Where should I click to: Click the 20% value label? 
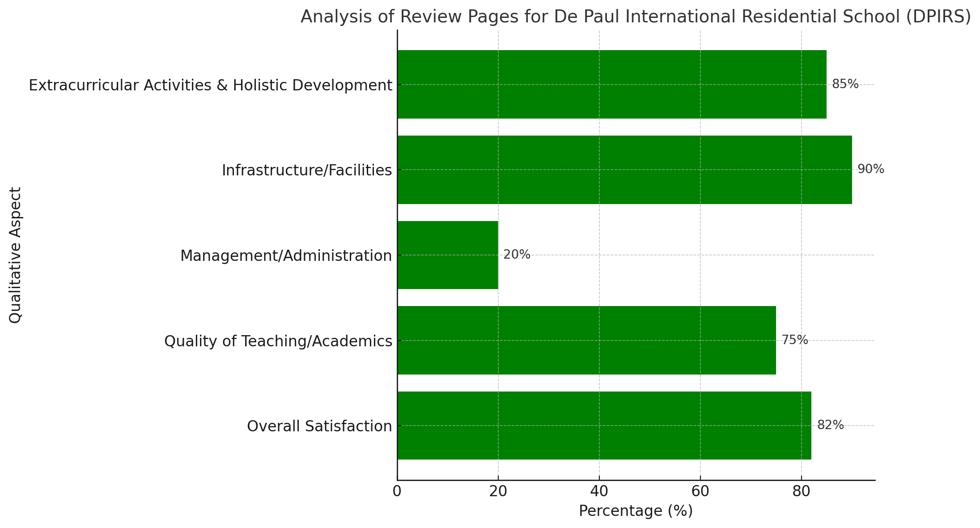click(517, 255)
